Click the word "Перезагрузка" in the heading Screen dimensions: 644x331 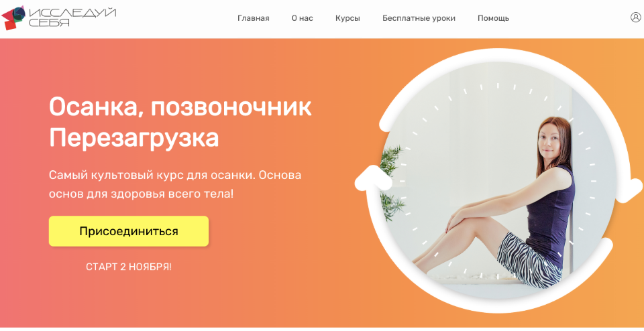pos(134,139)
